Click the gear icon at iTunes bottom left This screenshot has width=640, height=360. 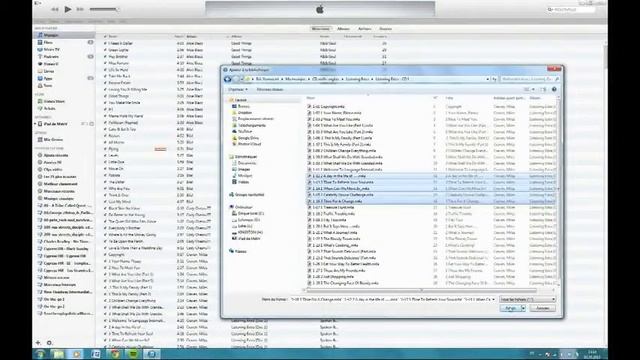click(49, 343)
